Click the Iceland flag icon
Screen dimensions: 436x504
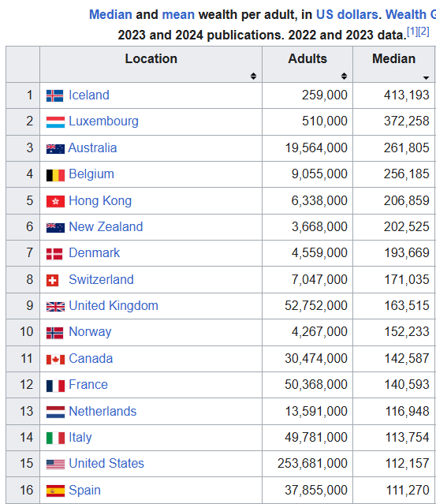[54, 95]
